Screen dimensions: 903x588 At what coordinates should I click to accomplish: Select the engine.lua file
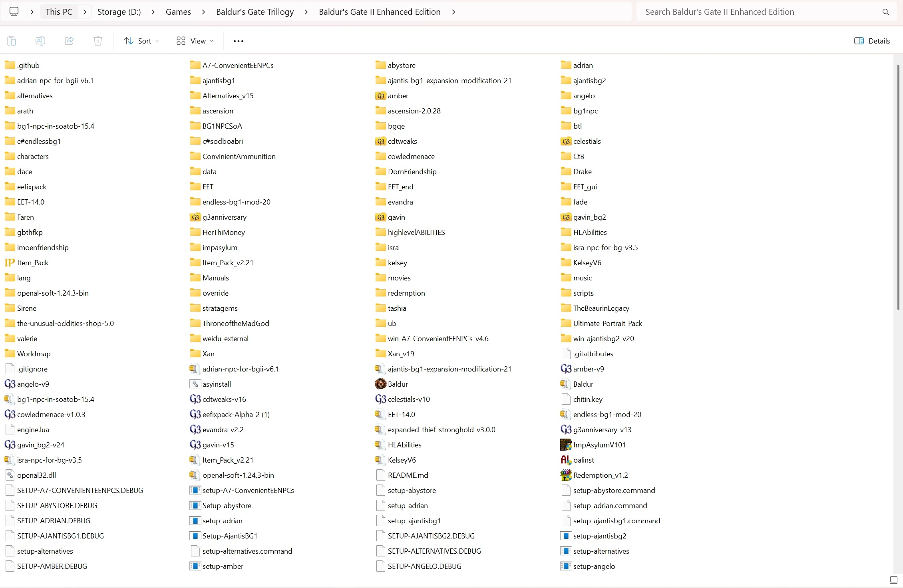click(x=27, y=430)
